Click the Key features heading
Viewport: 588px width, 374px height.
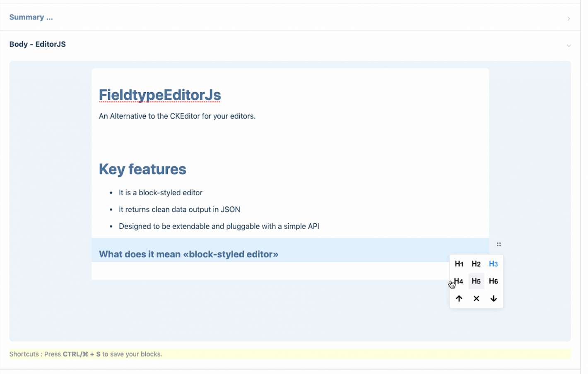[x=142, y=169]
